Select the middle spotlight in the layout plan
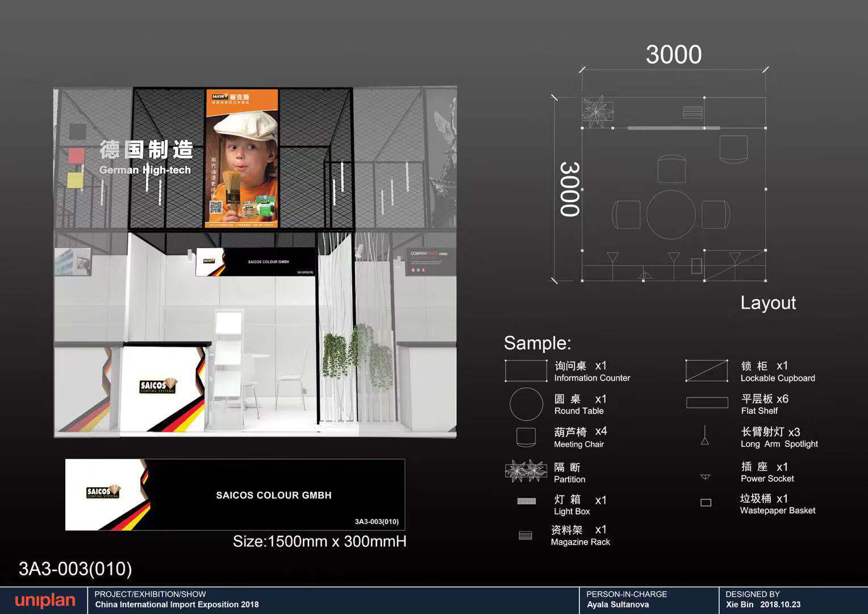This screenshot has width=868, height=614. click(x=673, y=259)
